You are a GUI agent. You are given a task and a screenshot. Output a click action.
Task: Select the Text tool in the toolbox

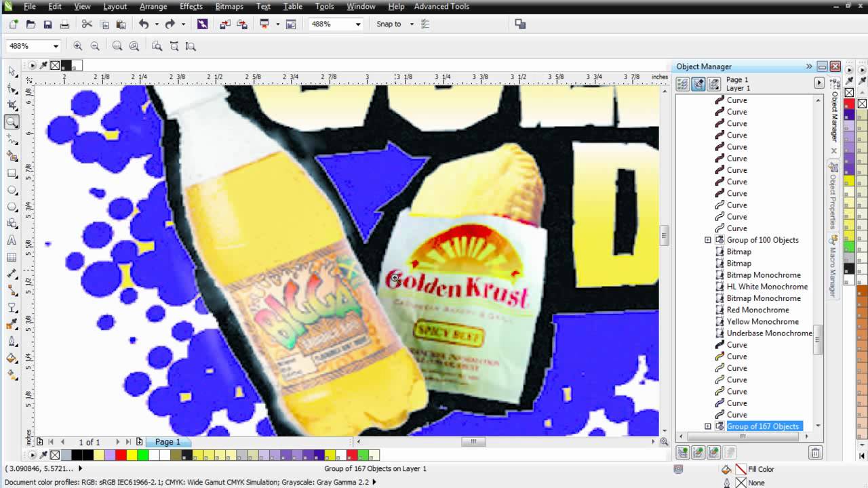point(12,241)
